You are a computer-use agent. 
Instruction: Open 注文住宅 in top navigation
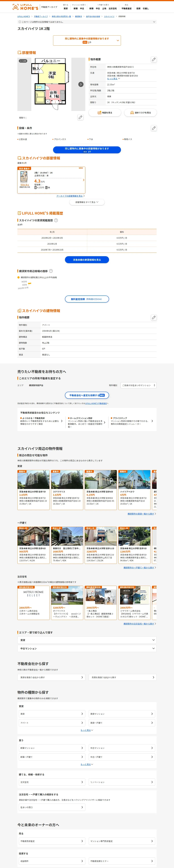(113, 8)
